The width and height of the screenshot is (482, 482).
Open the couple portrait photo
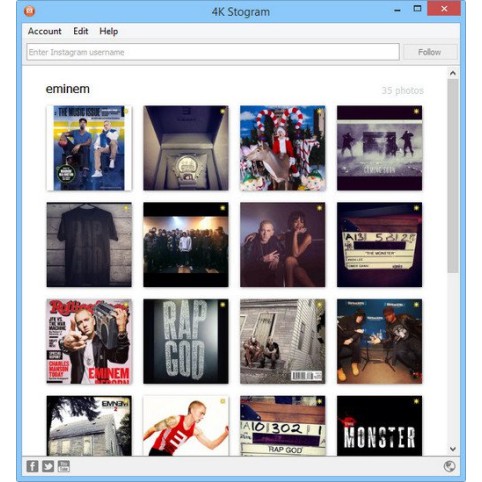283,245
